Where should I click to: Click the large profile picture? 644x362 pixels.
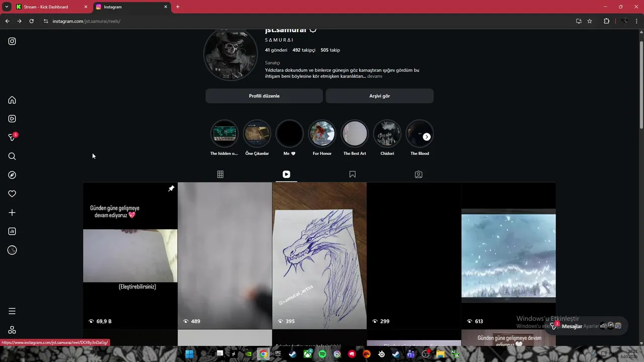[230, 53]
